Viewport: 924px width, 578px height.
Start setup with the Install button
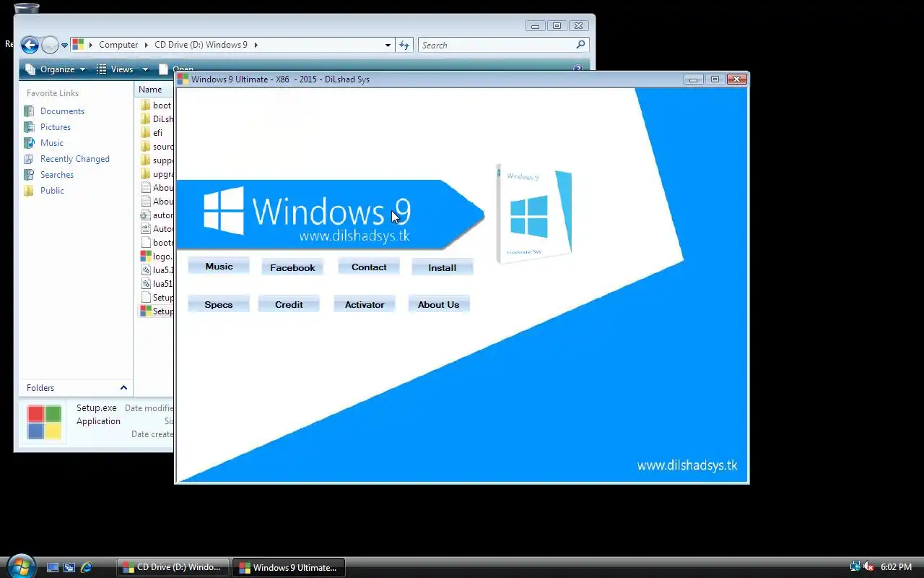click(x=443, y=267)
